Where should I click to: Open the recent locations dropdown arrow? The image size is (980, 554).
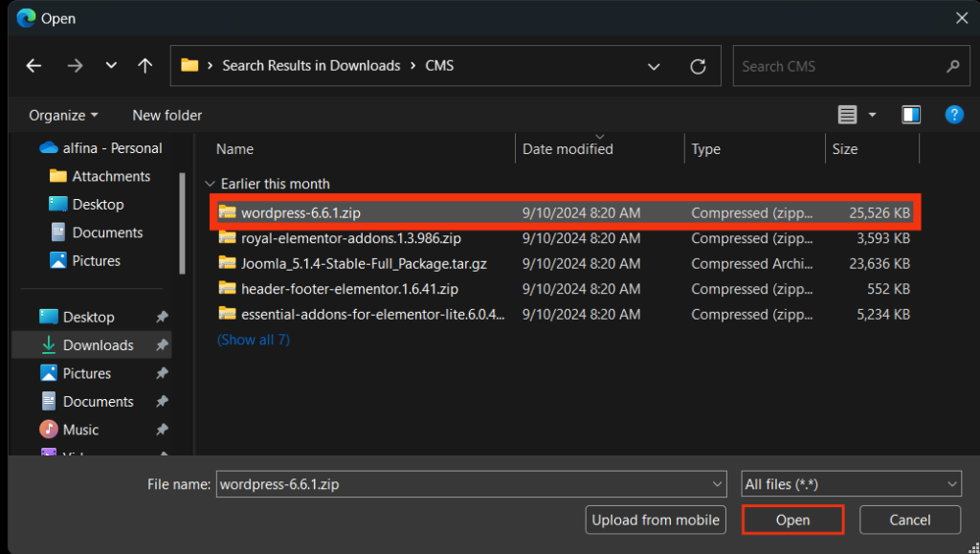pyautogui.click(x=111, y=66)
